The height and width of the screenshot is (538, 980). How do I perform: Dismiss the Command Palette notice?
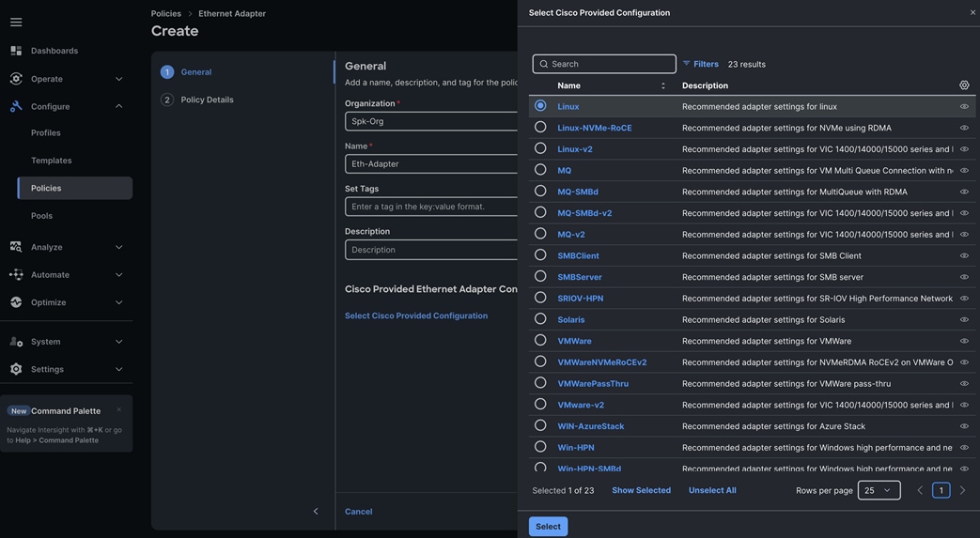[x=118, y=410]
